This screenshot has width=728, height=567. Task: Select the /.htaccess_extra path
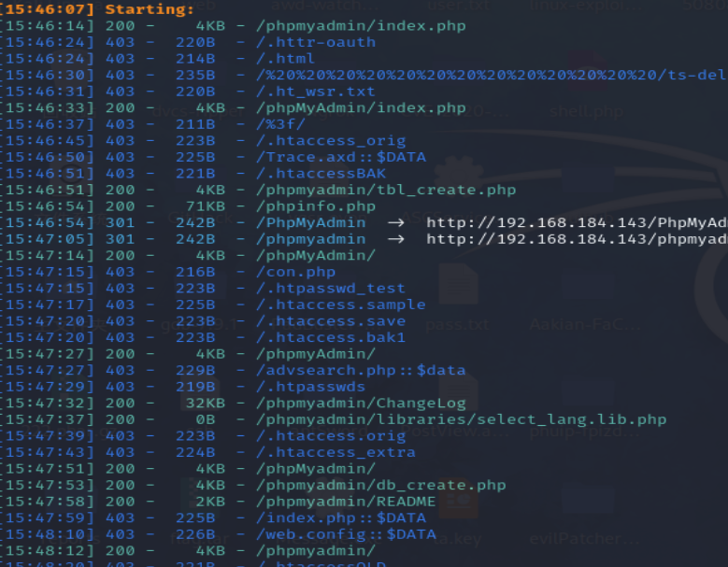[x=335, y=452]
